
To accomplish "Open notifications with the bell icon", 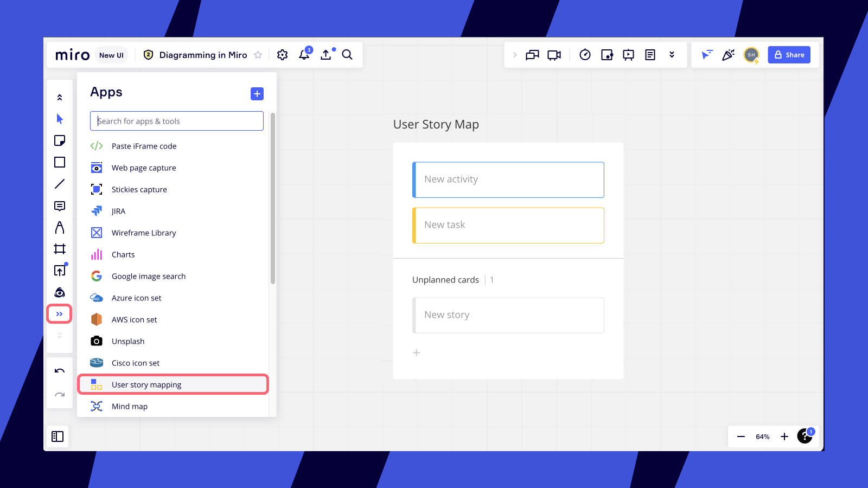I will (x=304, y=55).
